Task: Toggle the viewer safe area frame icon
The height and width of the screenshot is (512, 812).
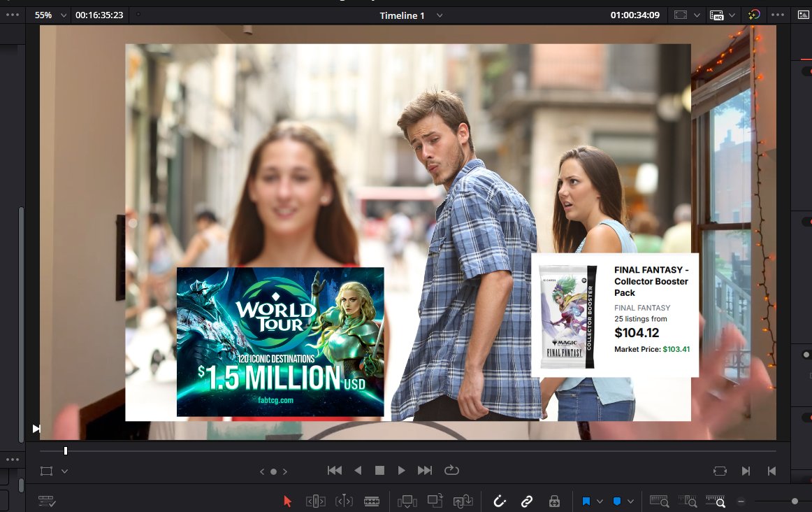Action: (x=681, y=15)
